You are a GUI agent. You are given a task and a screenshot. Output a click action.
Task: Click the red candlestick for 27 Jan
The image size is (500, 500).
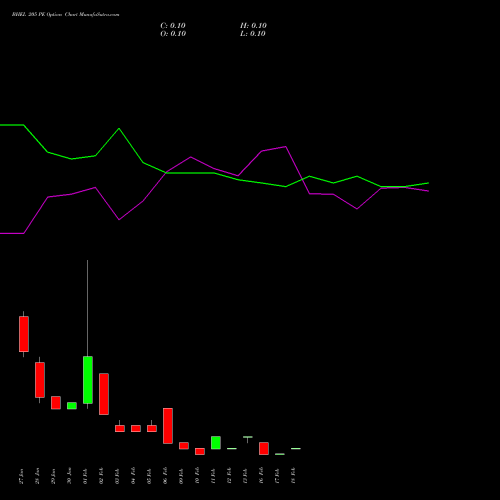point(24,334)
